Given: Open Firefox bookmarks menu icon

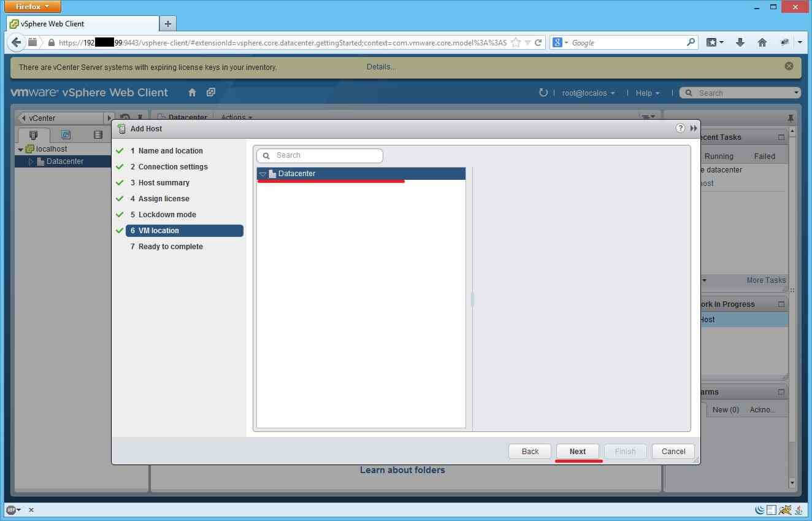Looking at the screenshot, I should 714,42.
